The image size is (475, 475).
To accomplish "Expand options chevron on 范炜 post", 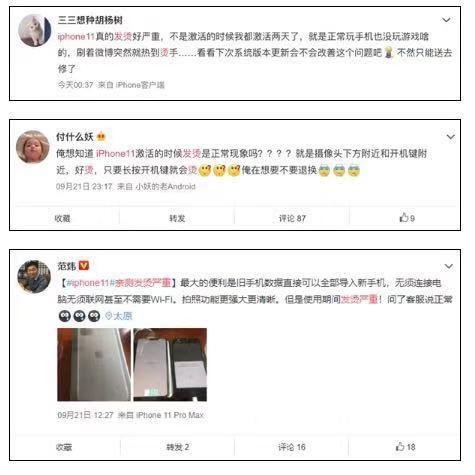I will tap(449, 266).
